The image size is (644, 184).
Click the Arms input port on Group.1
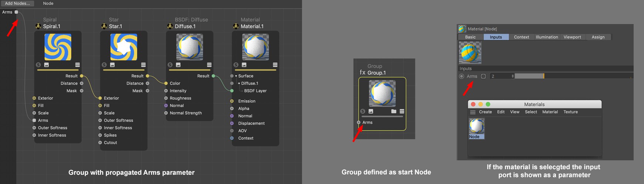click(x=359, y=123)
